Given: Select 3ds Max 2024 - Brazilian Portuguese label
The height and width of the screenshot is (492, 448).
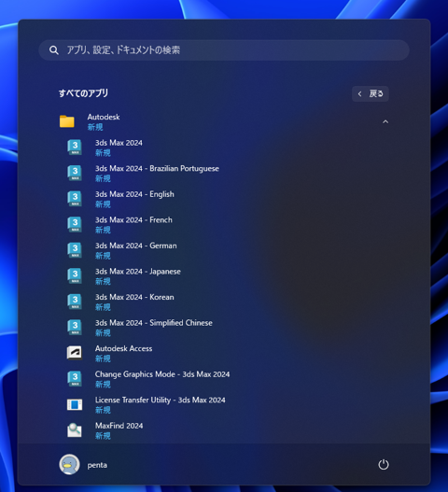Looking at the screenshot, I should [157, 168].
